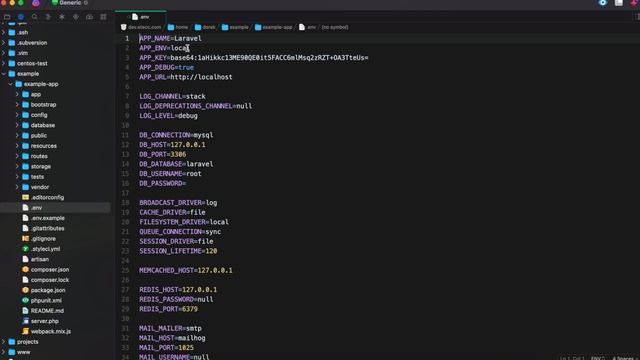Click the .gitignore git icon

click(25, 238)
